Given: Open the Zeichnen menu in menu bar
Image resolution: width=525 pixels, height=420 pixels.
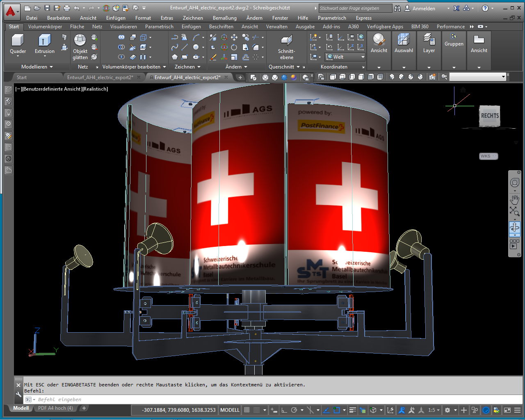Looking at the screenshot, I should coord(192,18).
